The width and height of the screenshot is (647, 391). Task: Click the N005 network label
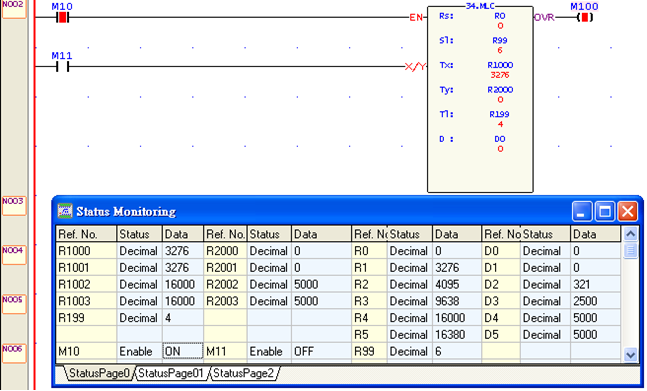14,304
